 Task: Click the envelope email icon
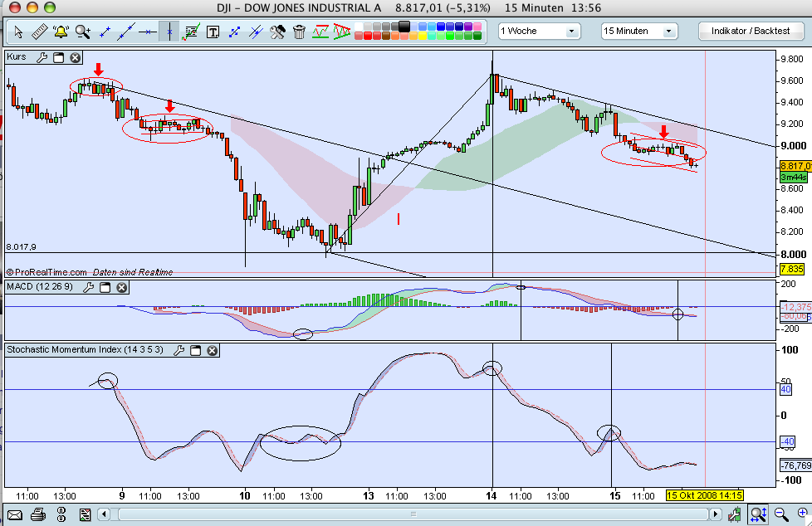coord(14,514)
